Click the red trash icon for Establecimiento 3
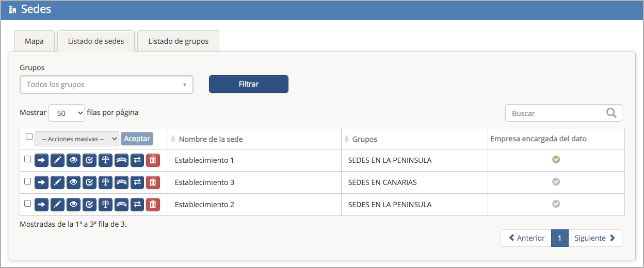 click(153, 182)
